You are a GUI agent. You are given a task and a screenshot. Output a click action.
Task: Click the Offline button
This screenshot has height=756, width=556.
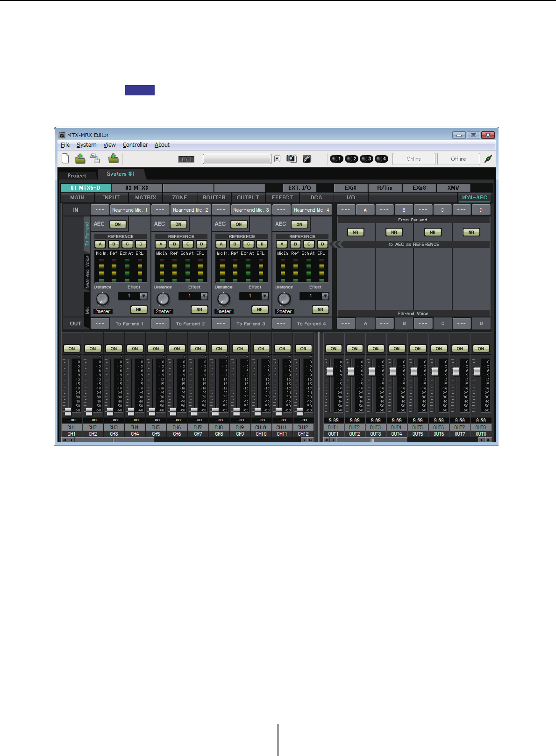click(458, 159)
